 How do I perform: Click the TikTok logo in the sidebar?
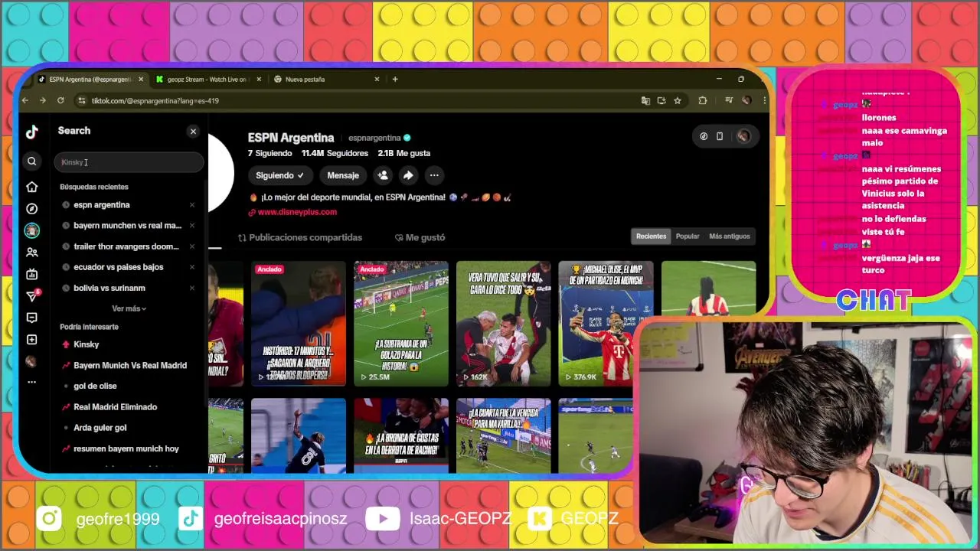tap(31, 132)
